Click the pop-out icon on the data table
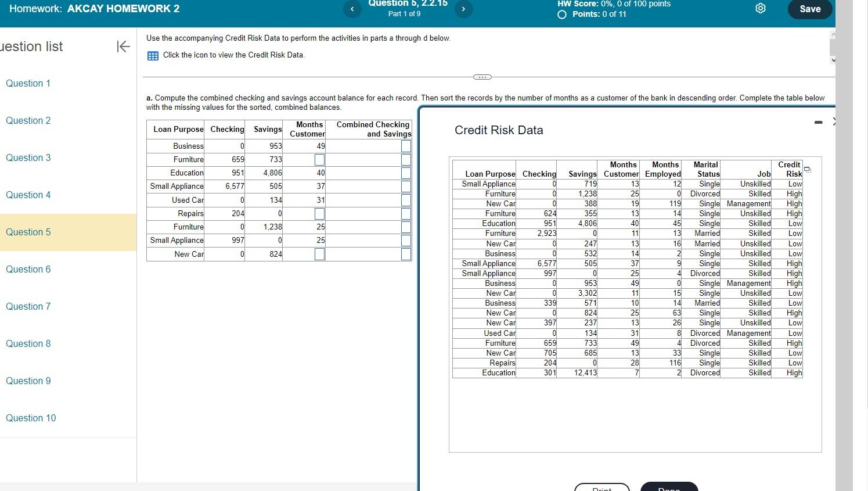This screenshot has height=491, width=868. [808, 169]
